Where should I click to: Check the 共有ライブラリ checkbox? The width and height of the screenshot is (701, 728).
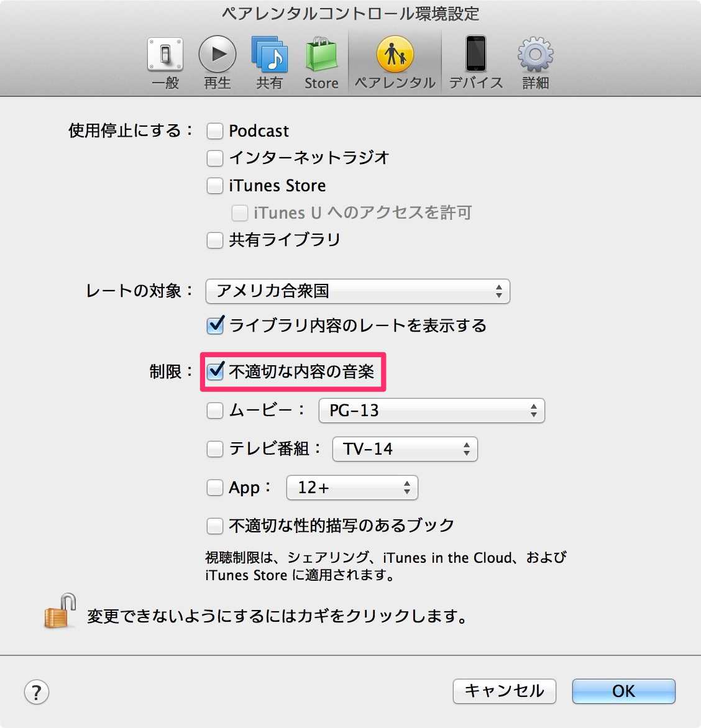point(214,240)
